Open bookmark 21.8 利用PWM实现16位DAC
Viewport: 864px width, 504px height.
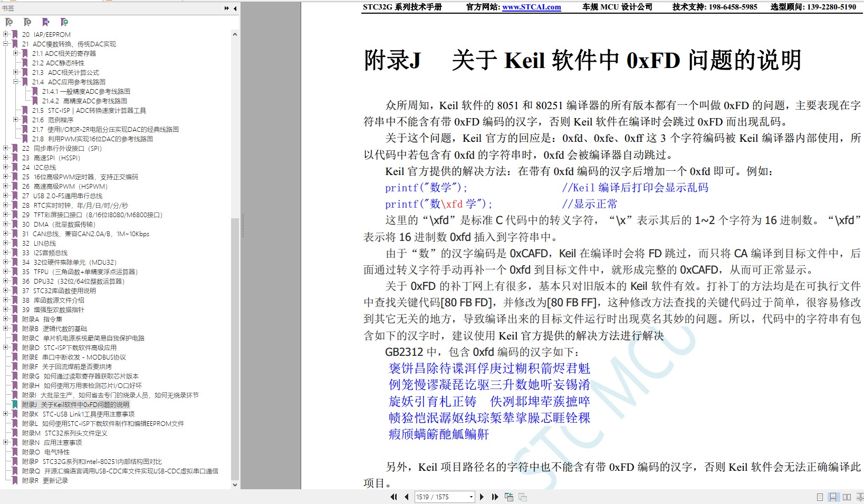click(92, 139)
